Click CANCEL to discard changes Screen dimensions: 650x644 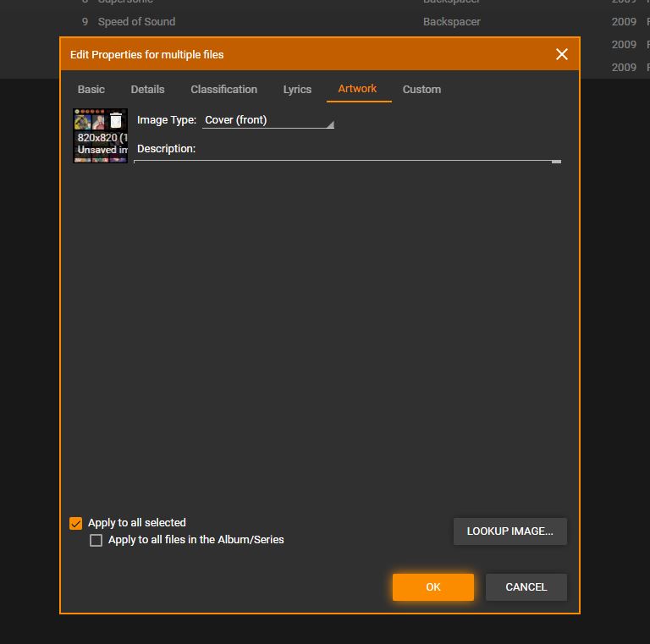click(526, 586)
